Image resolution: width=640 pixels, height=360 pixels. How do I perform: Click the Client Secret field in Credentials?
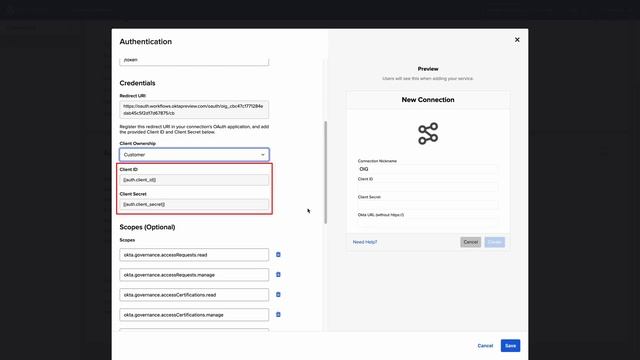(x=194, y=204)
